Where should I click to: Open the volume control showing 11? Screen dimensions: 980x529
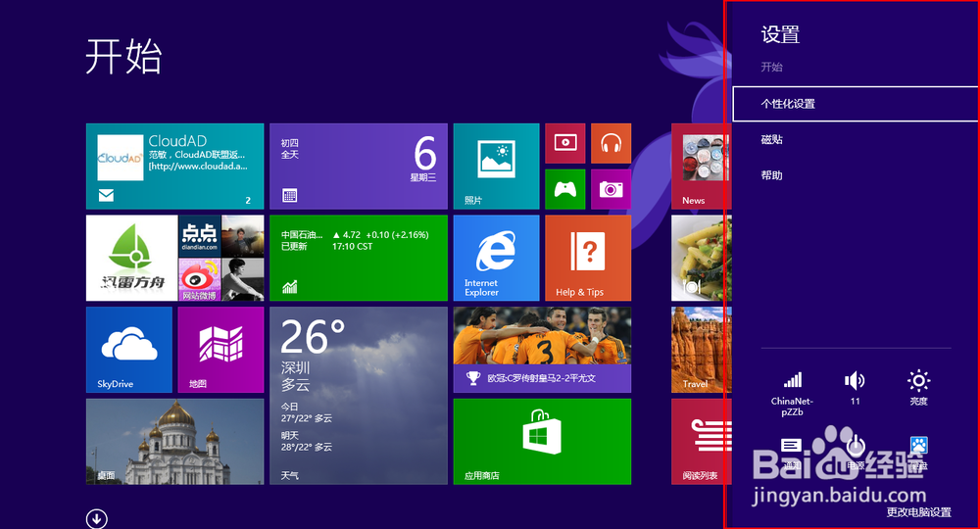click(855, 388)
